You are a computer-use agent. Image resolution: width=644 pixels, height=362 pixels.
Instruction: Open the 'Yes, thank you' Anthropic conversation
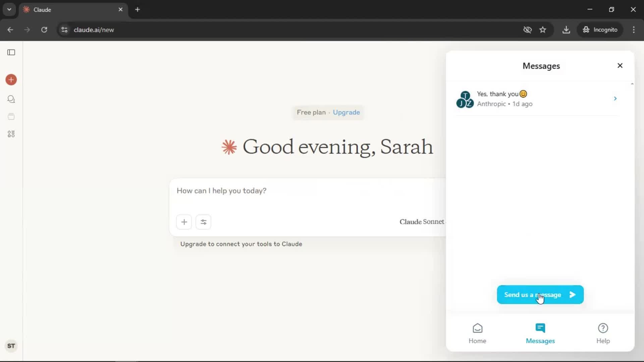click(x=537, y=99)
